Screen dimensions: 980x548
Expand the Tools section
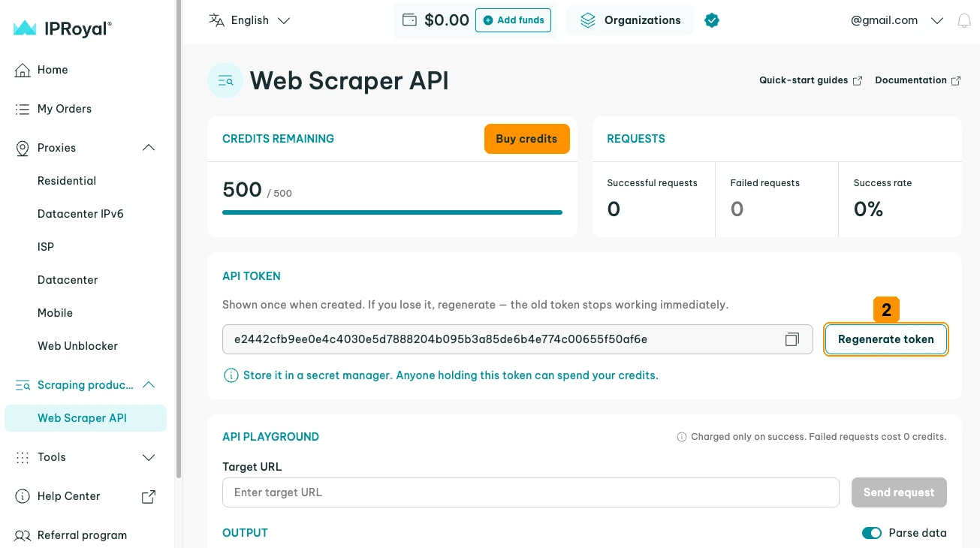pyautogui.click(x=149, y=457)
